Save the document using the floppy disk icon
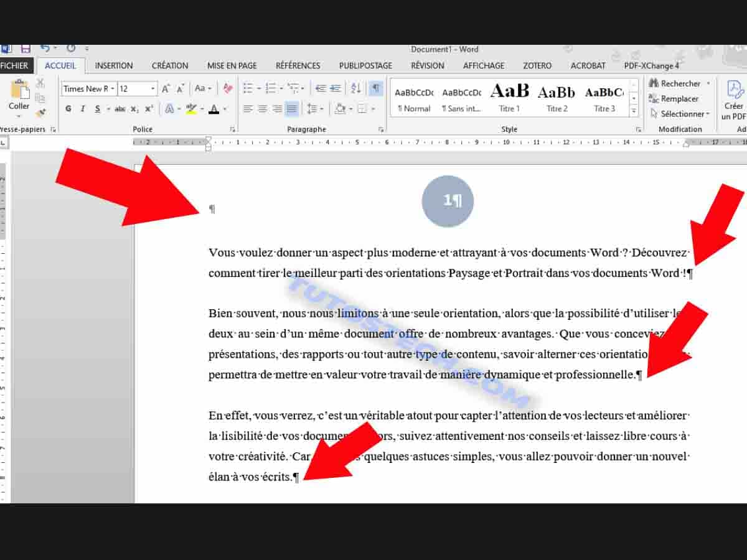 (x=26, y=49)
